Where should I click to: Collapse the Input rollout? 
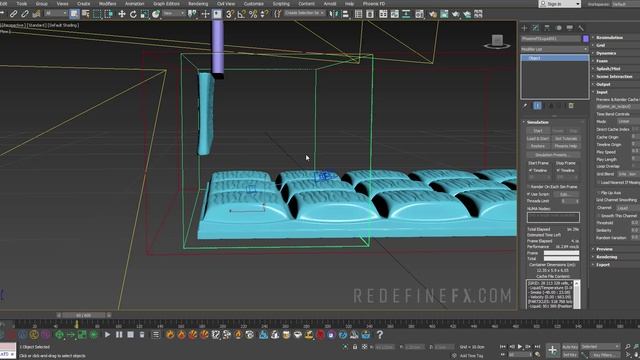(602, 92)
